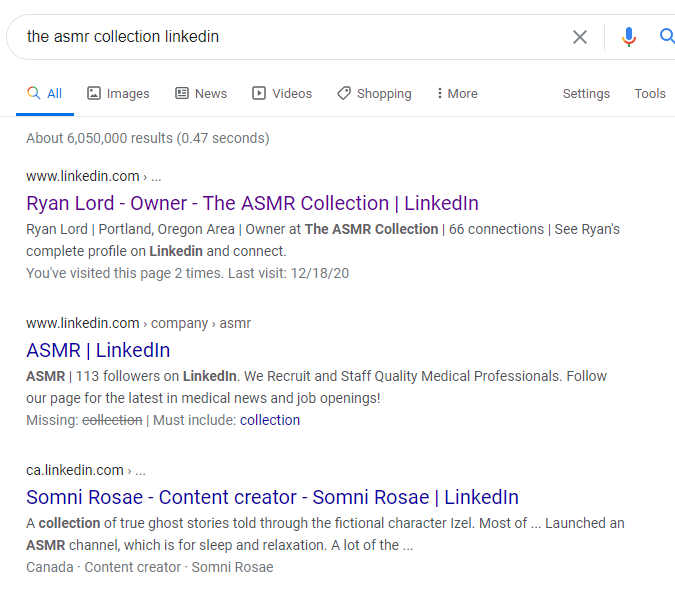Viewport: 675px width, 603px height.
Task: Switch to the Shopping tab
Action: pos(374,93)
